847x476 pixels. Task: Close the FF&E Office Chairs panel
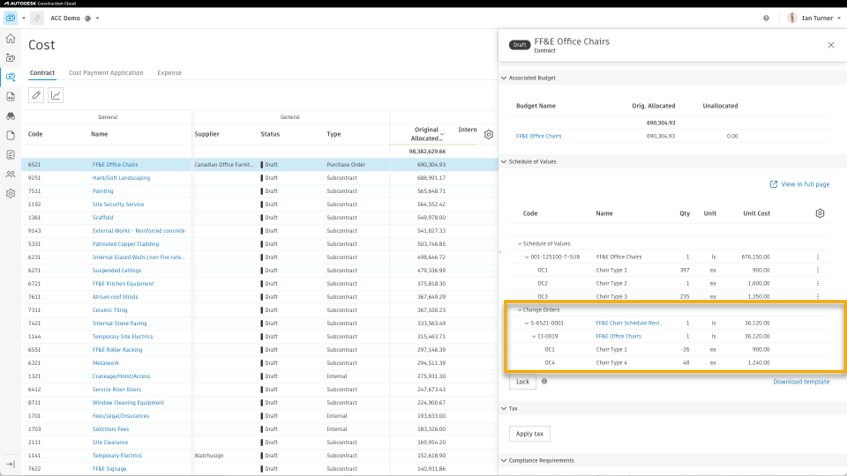[831, 45]
